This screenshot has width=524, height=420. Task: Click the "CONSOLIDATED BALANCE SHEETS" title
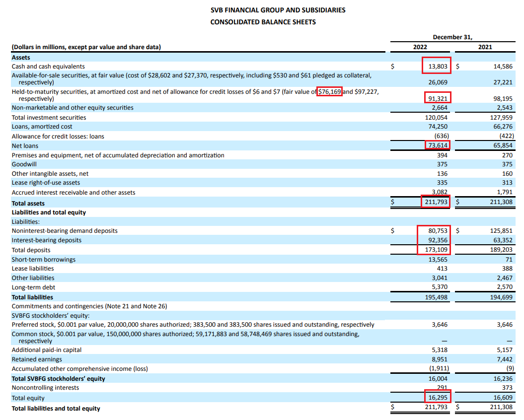click(x=263, y=22)
